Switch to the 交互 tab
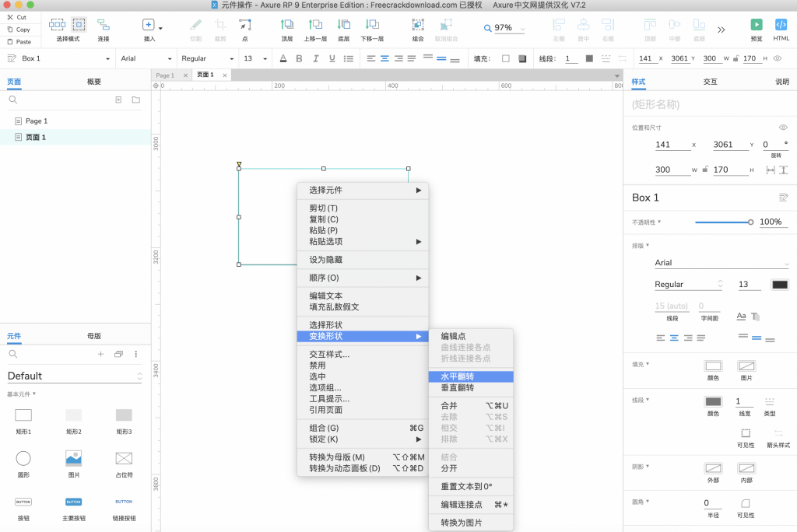 point(710,82)
